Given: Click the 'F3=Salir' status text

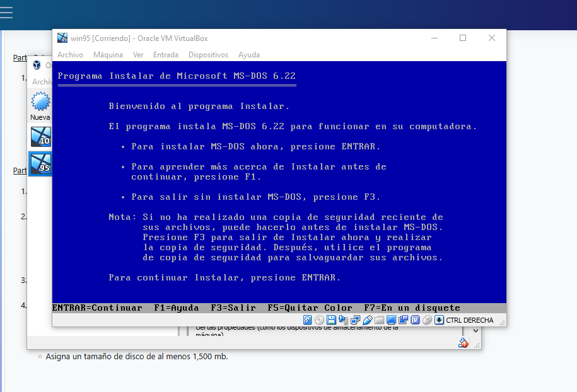Looking at the screenshot, I should pos(233,308).
